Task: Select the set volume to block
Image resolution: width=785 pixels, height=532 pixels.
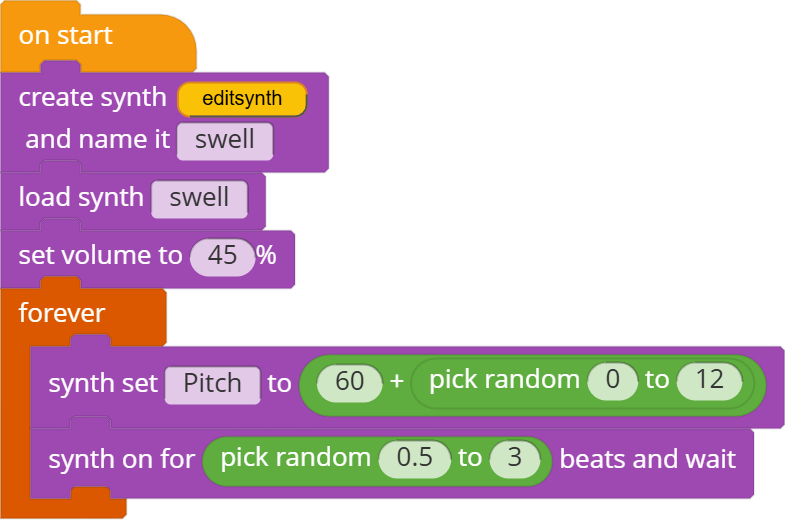Action: pos(100,256)
